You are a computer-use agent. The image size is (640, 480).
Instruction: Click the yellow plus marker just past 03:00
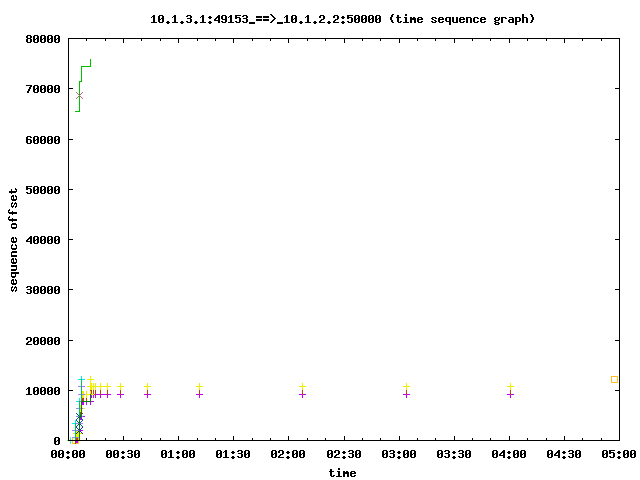pos(406,386)
